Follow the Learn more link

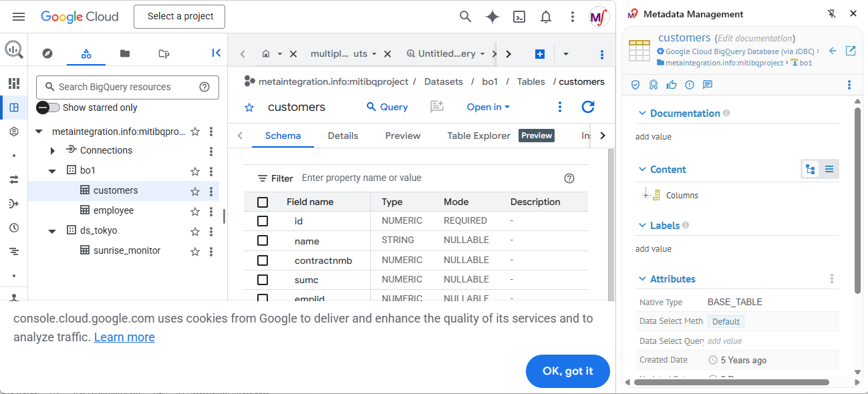pyautogui.click(x=124, y=337)
